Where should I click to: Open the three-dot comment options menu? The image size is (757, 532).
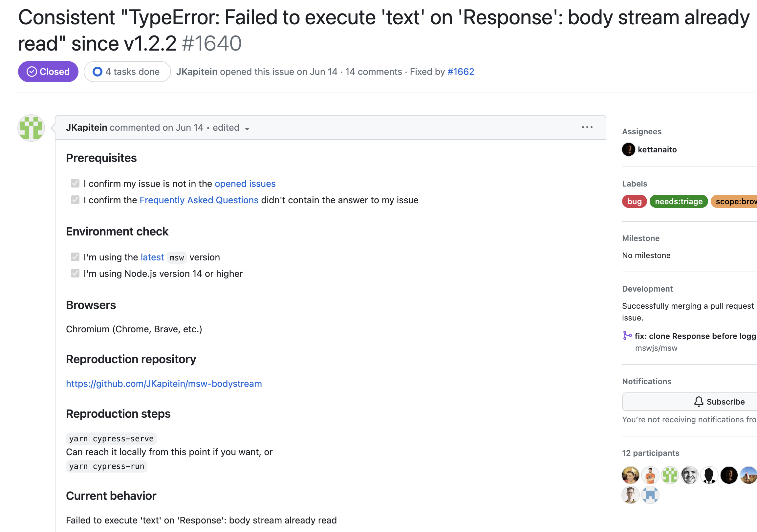[x=587, y=127]
